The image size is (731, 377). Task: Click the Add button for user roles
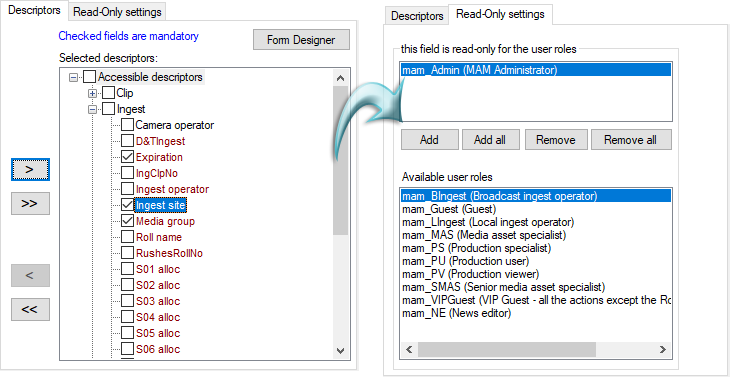(x=429, y=140)
